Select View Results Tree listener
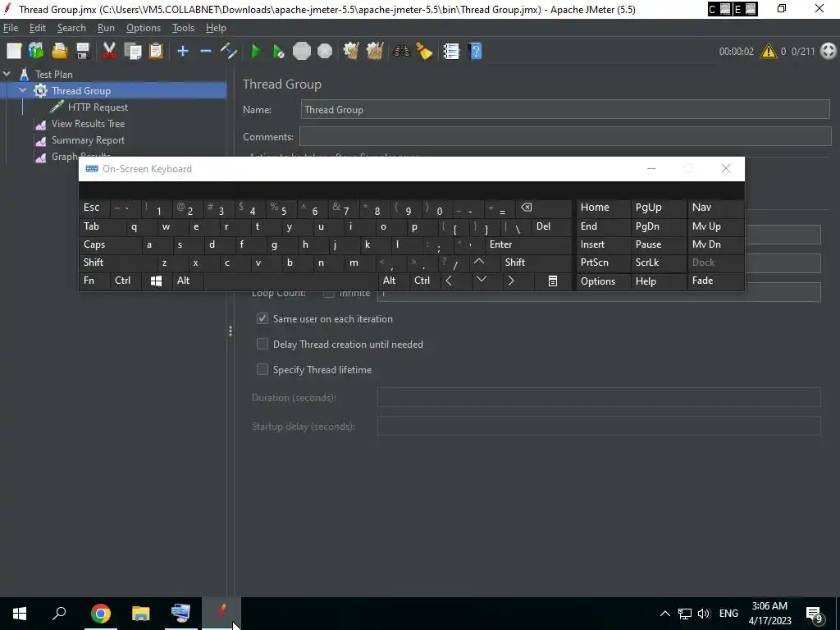The width and height of the screenshot is (840, 630). 88,124
